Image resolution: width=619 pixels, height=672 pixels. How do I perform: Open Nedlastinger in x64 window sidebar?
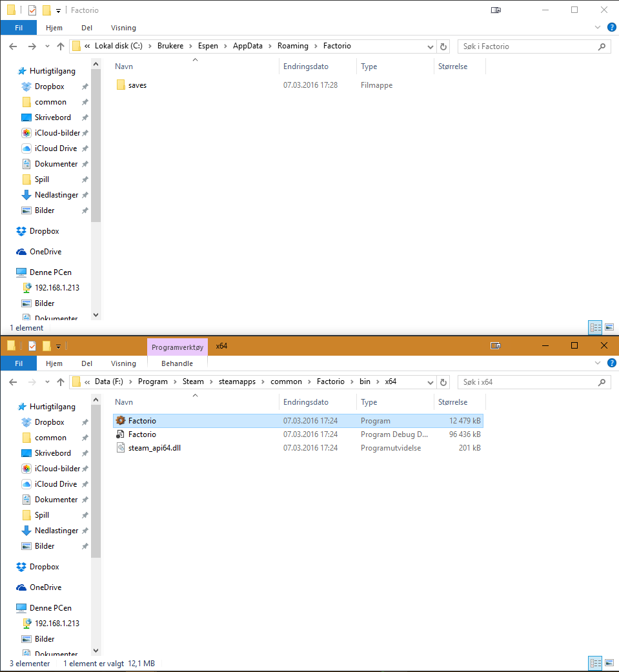pyautogui.click(x=56, y=531)
